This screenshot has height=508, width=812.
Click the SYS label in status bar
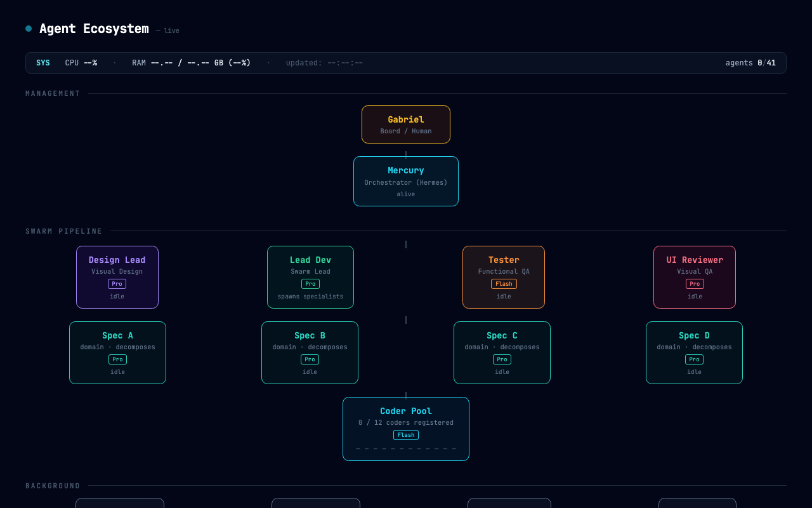pos(43,63)
